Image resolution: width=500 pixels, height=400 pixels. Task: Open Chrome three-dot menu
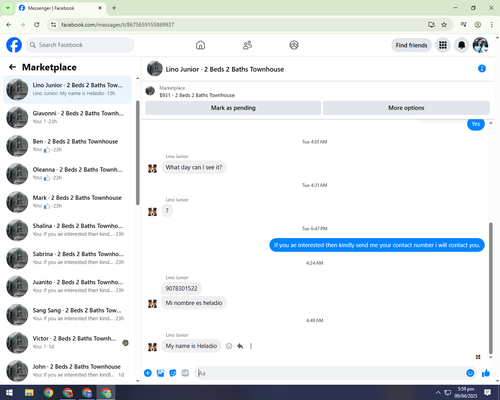click(492, 25)
